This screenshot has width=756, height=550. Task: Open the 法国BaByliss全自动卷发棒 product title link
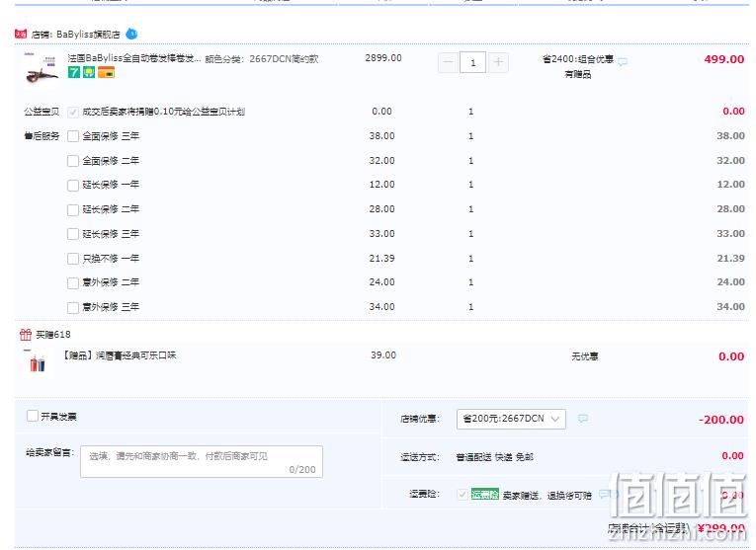(x=134, y=58)
